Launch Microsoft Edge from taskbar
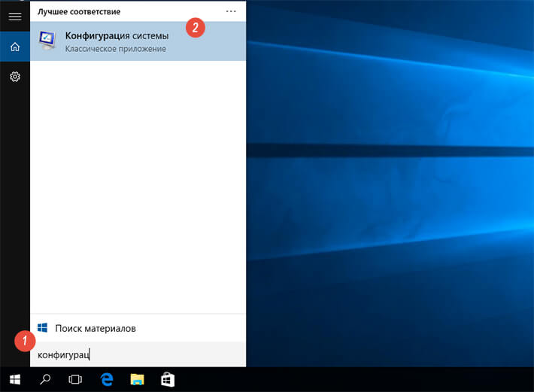 coord(107,379)
